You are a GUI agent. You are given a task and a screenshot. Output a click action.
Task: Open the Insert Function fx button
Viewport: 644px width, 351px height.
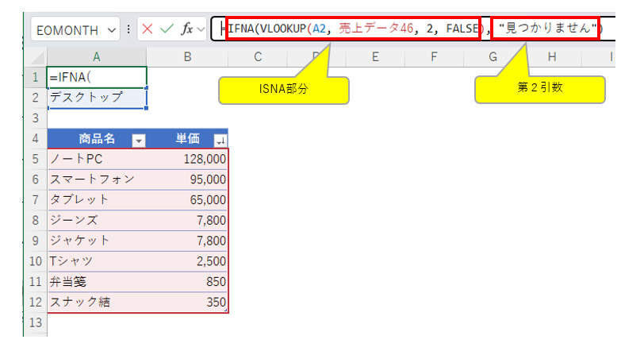187,29
